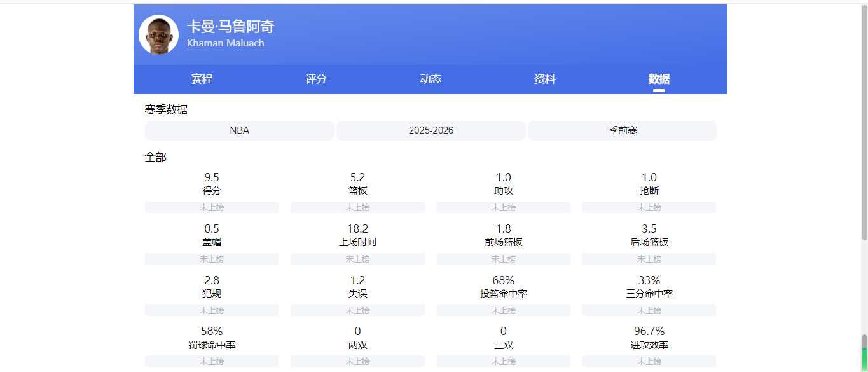Select the 投篮命中率 68% stat
The width and height of the screenshot is (868, 372).
tap(503, 287)
